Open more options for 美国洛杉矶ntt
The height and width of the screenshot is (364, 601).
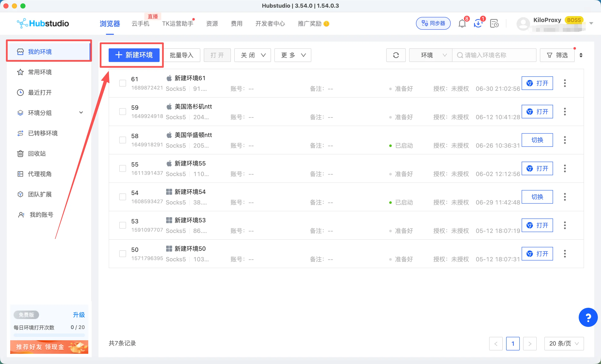click(x=565, y=112)
